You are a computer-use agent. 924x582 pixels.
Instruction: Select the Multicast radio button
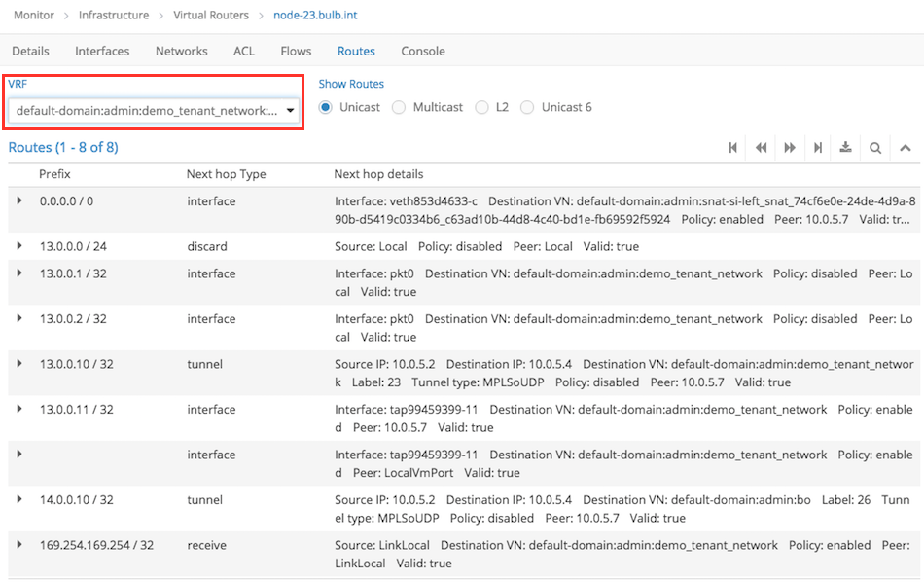tap(399, 107)
